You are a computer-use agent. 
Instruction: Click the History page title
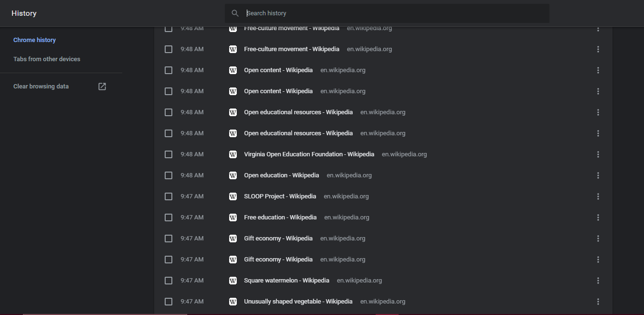(x=24, y=13)
